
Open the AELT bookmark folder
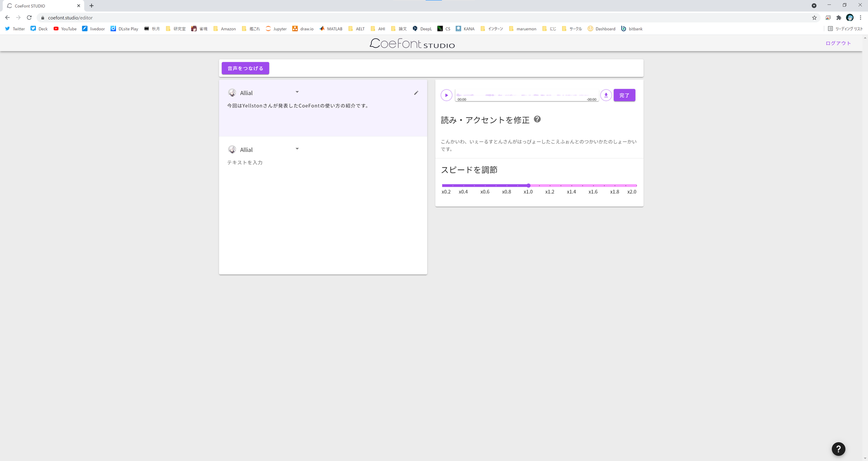coord(356,29)
